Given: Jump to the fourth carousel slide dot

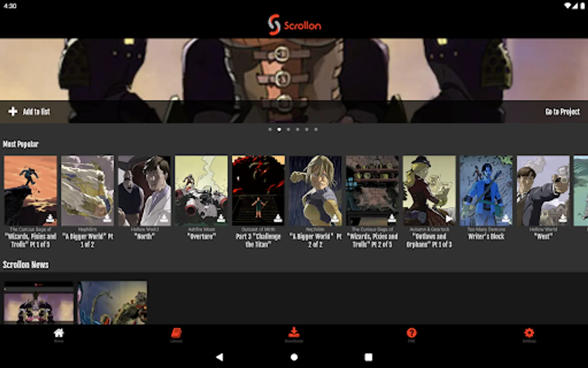Looking at the screenshot, I should click(298, 130).
